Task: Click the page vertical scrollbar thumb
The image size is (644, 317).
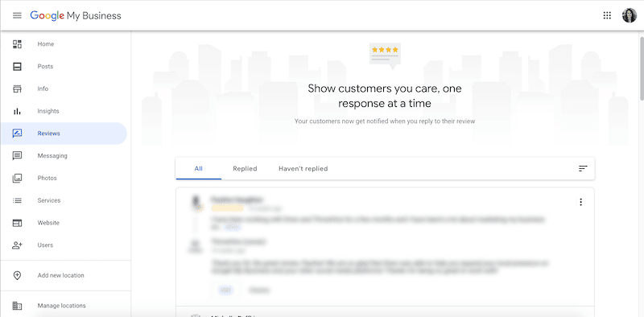Action: tap(642, 68)
